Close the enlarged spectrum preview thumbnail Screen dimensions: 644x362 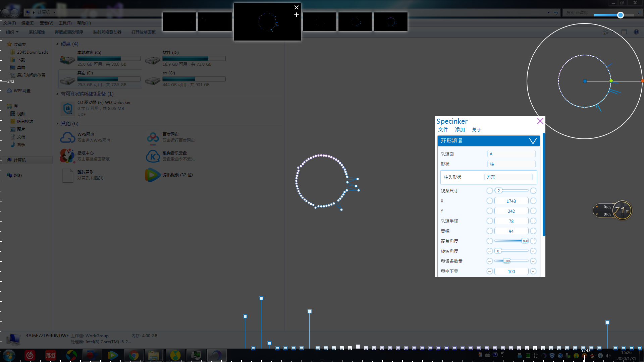click(297, 7)
